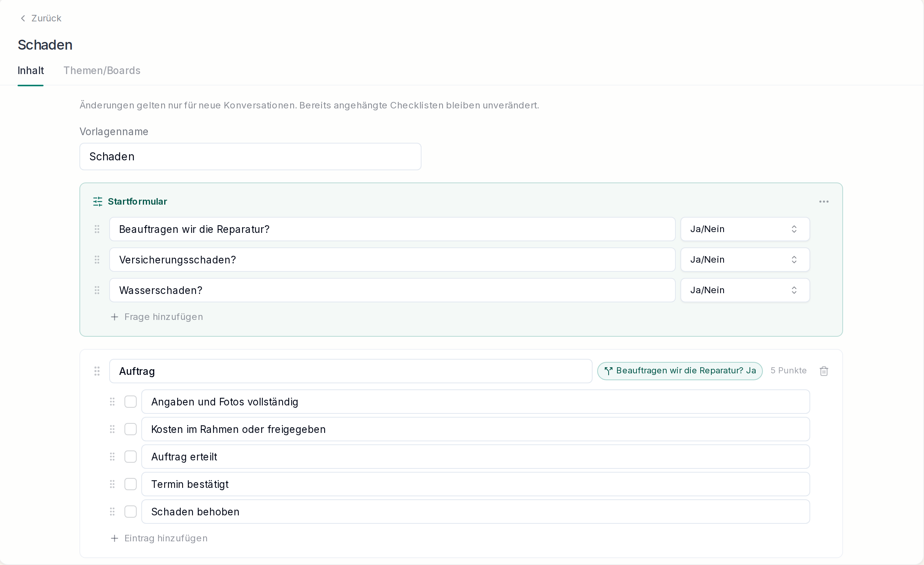Click the plus icon before 'Eintrag hinzufügen'
Viewport: 924px width, 565px height.
tap(114, 538)
